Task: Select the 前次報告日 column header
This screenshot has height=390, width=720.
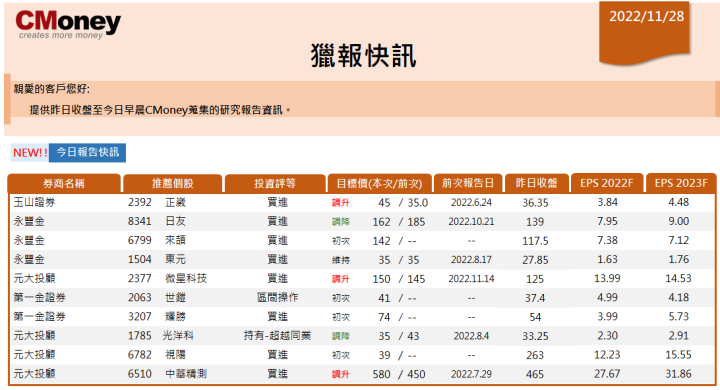Action: tap(468, 183)
